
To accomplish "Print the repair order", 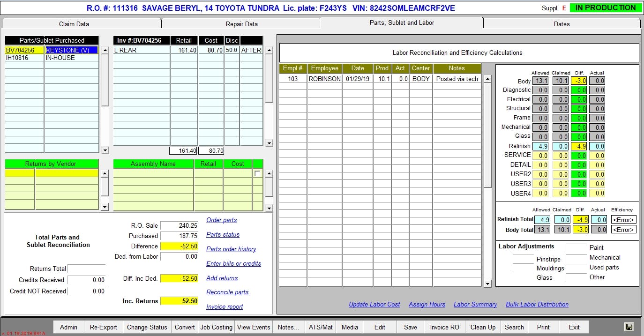I will (543, 327).
